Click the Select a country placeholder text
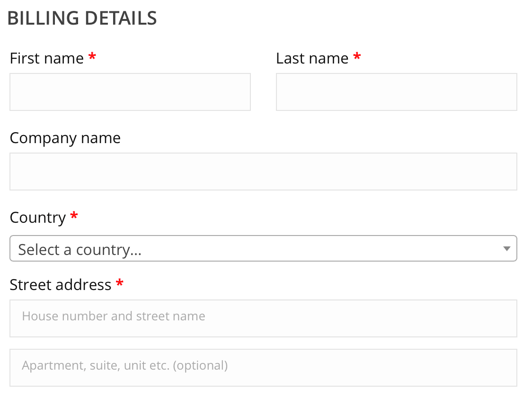Screen dimensions: 532x399 coord(80,249)
